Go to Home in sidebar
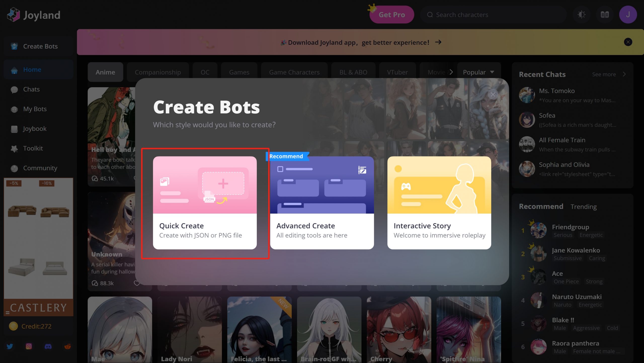The width and height of the screenshot is (644, 363). 38,69
